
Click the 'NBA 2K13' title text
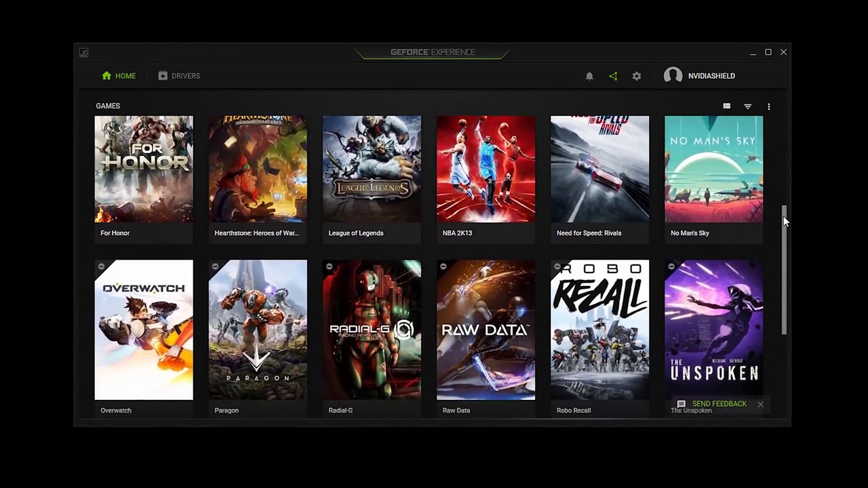pyautogui.click(x=457, y=233)
